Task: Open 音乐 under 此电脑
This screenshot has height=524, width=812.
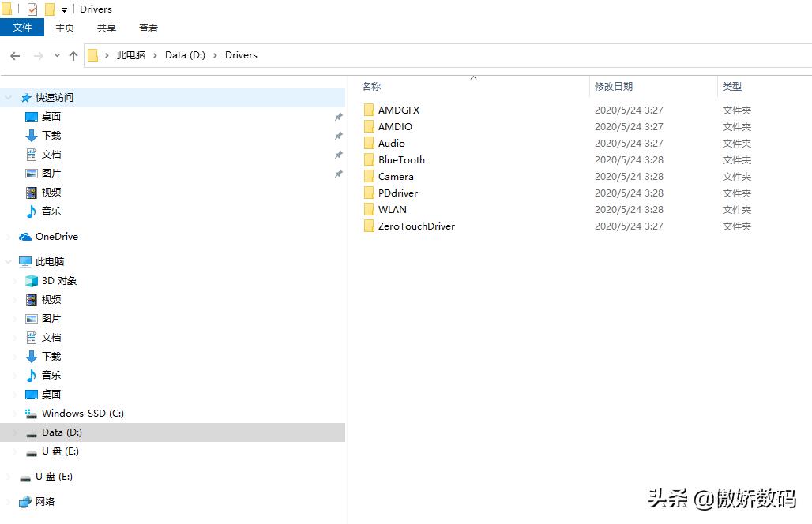Action: click(51, 375)
